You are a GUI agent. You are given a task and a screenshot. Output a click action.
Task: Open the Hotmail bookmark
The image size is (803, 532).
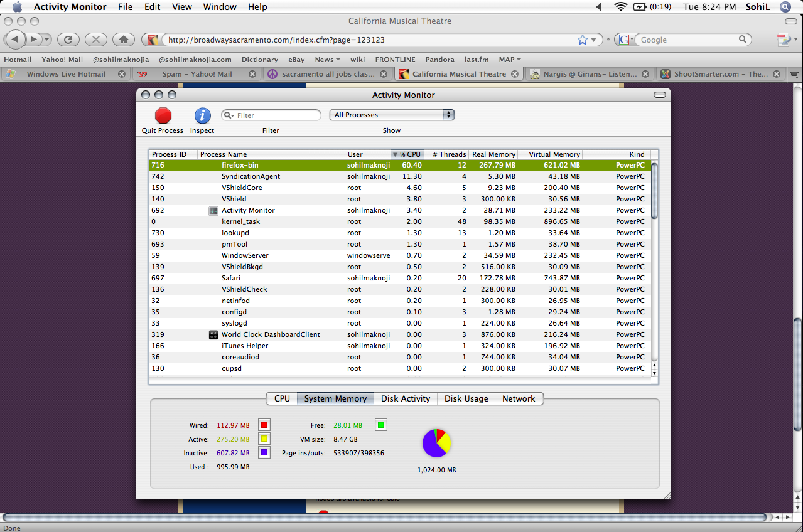(x=18, y=60)
